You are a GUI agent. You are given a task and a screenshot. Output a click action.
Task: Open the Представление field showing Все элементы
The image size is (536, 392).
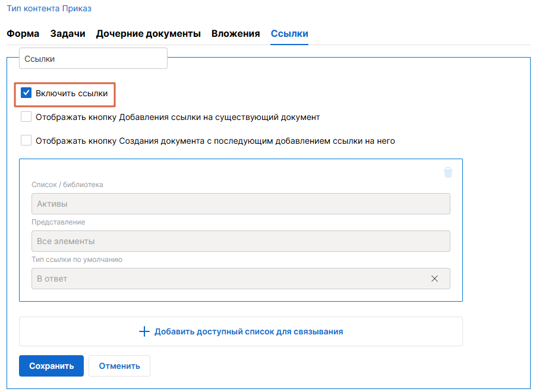pyautogui.click(x=241, y=241)
